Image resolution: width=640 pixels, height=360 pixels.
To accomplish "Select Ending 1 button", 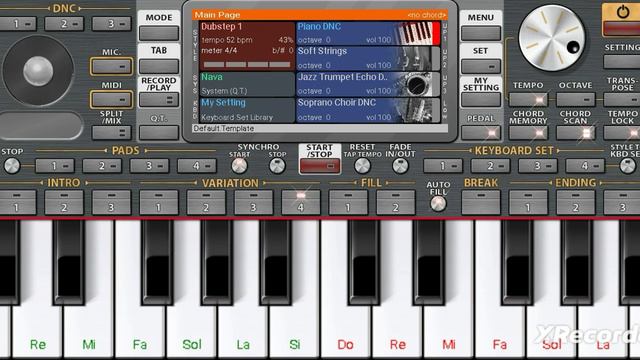I will point(528,202).
